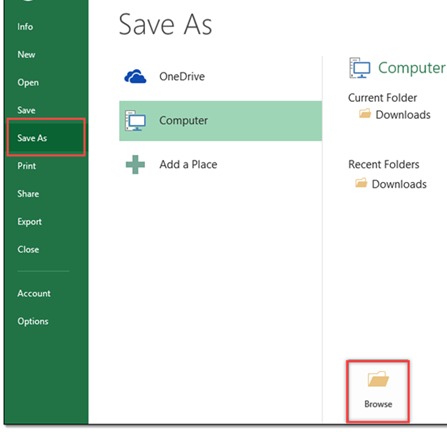This screenshot has height=432, width=447.
Task: Open the Print page
Action: point(27,166)
